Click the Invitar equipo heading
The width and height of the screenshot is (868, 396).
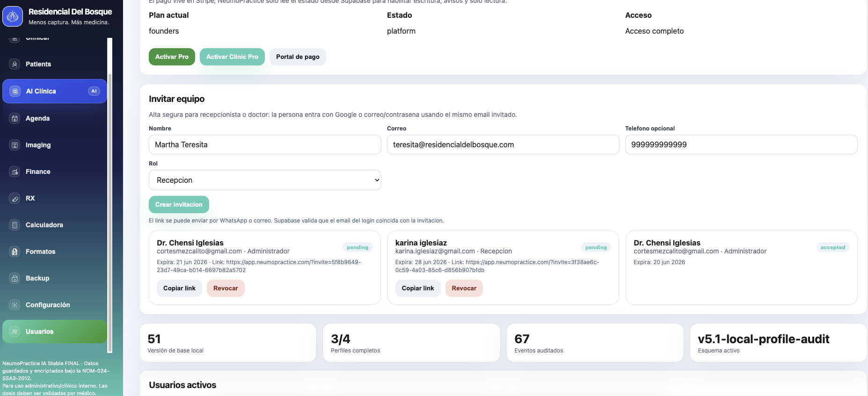(x=176, y=99)
